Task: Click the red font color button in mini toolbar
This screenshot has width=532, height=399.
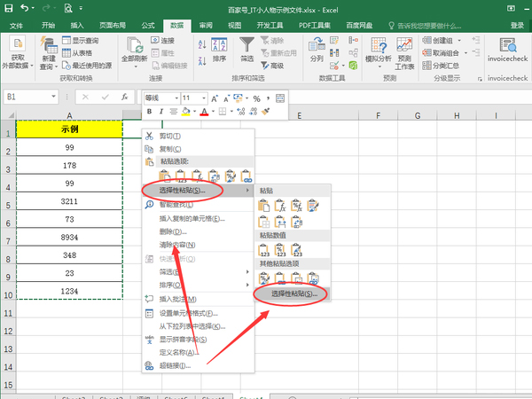Action: tap(203, 112)
